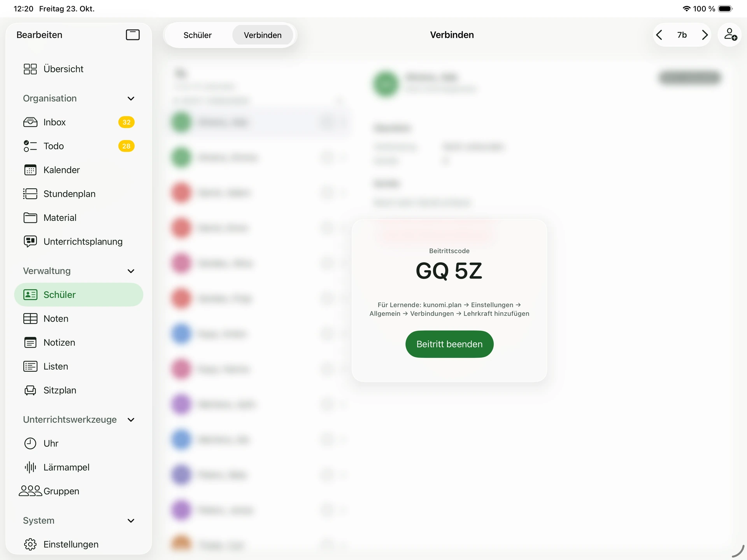Collapse the Organisation section
Screen dimensions: 747x560
click(131, 98)
